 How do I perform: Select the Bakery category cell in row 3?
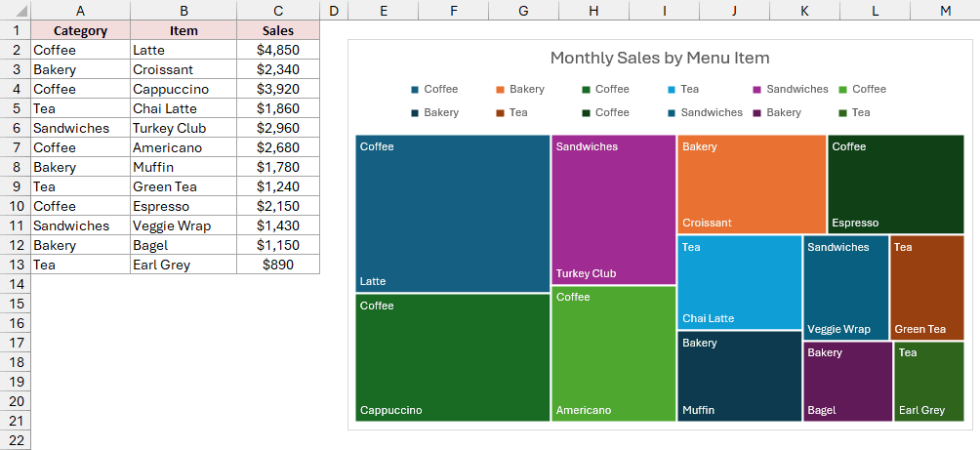[x=81, y=69]
